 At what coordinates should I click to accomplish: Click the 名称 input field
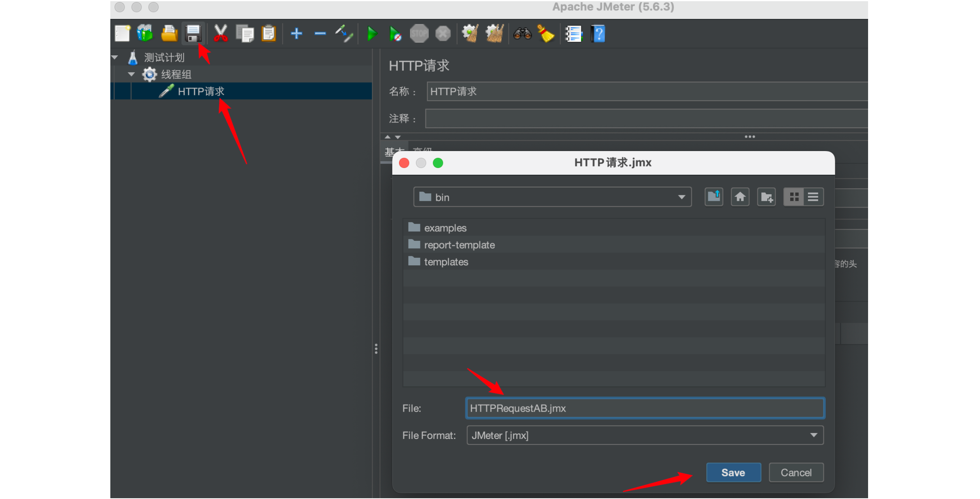tap(647, 91)
